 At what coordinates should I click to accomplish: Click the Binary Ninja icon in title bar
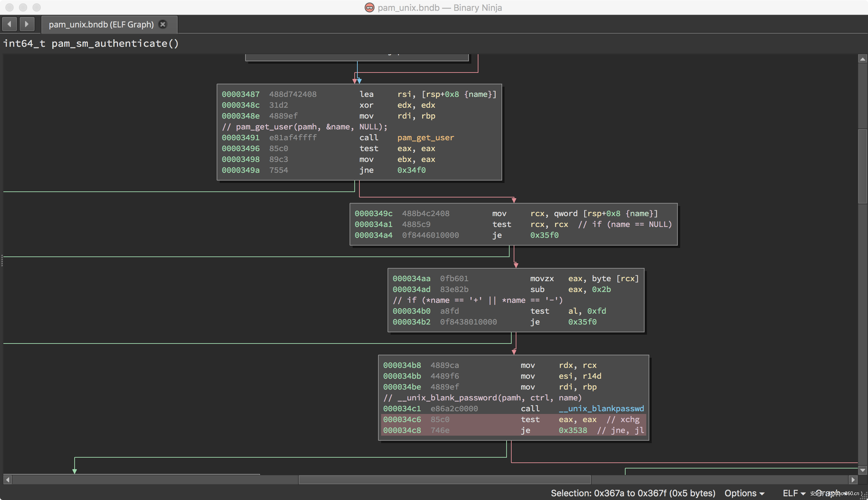(x=369, y=7)
